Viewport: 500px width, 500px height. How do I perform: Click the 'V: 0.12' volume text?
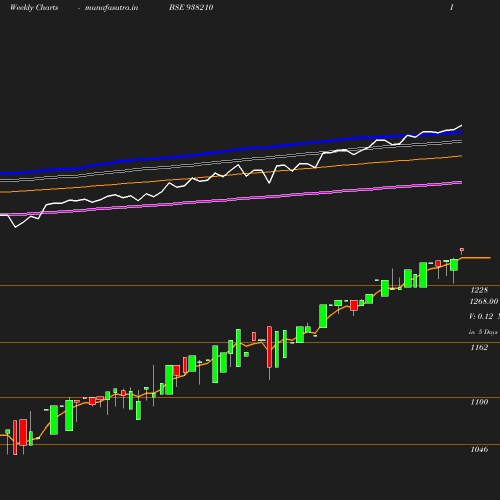[x=481, y=316]
